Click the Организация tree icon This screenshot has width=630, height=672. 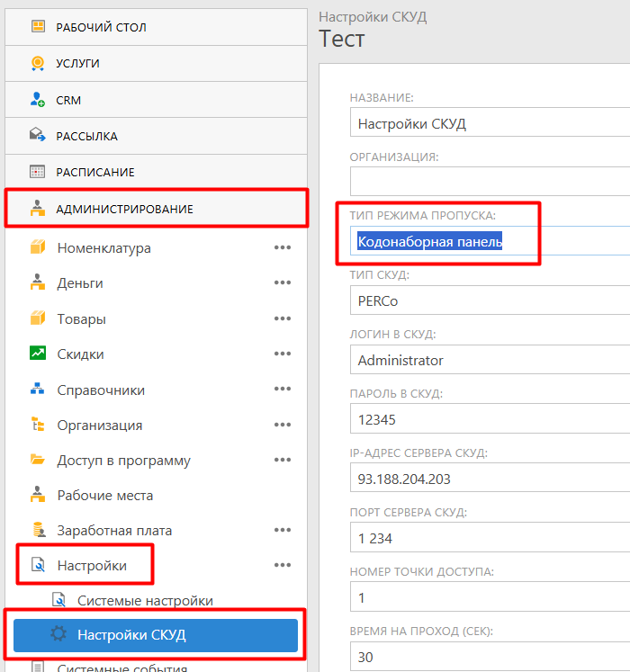[38, 425]
